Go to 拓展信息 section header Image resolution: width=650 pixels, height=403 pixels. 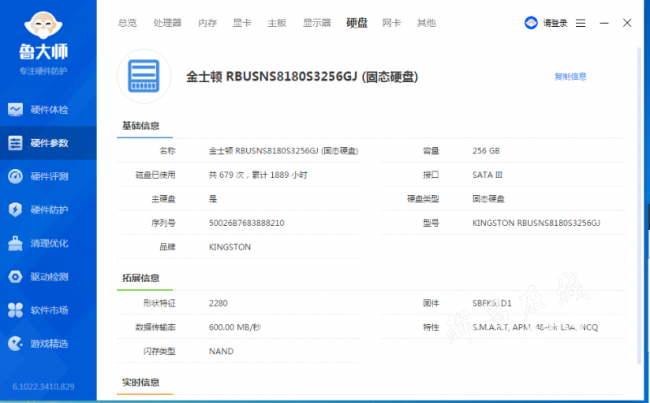tap(141, 278)
